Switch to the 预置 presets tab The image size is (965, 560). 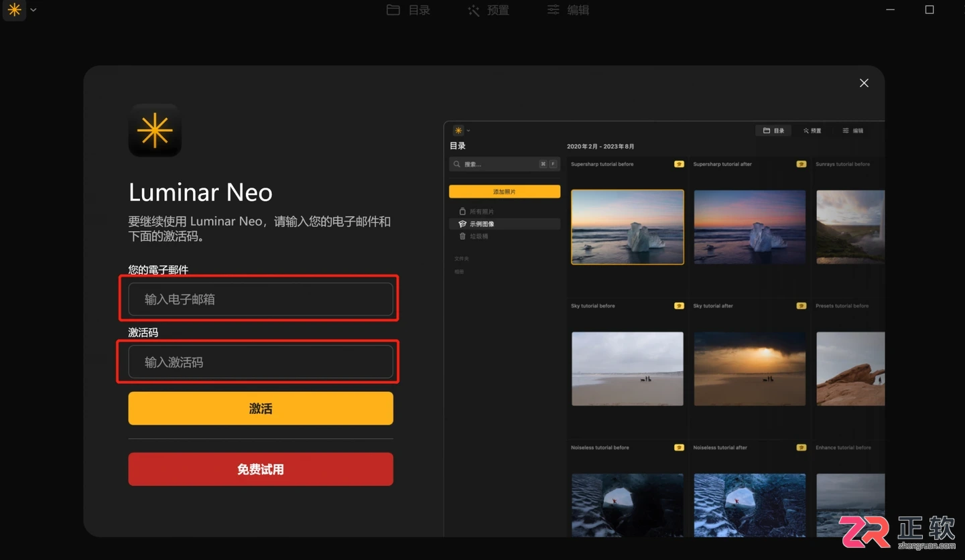[x=489, y=10]
